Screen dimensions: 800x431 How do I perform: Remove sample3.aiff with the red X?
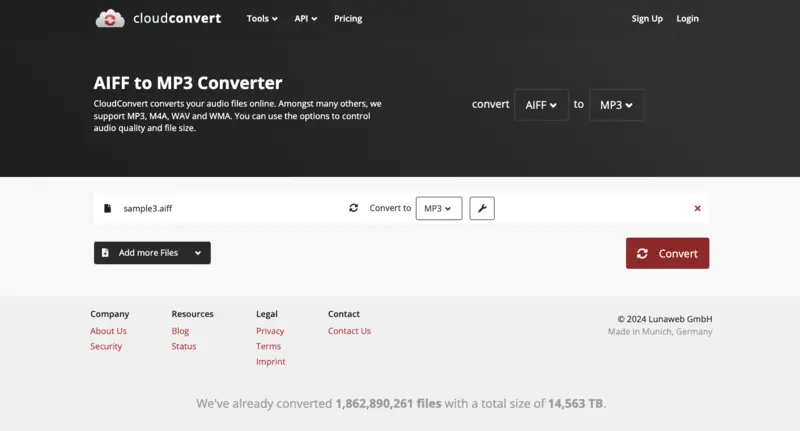tap(697, 208)
